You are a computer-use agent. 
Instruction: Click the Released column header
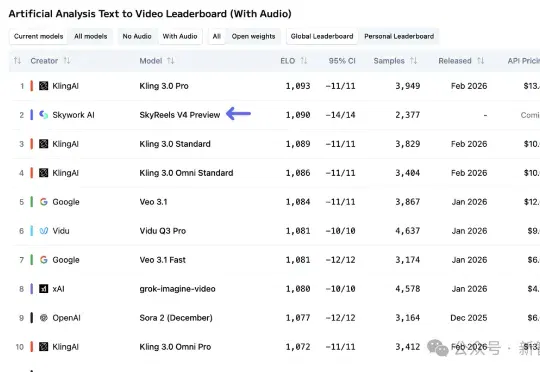[455, 61]
